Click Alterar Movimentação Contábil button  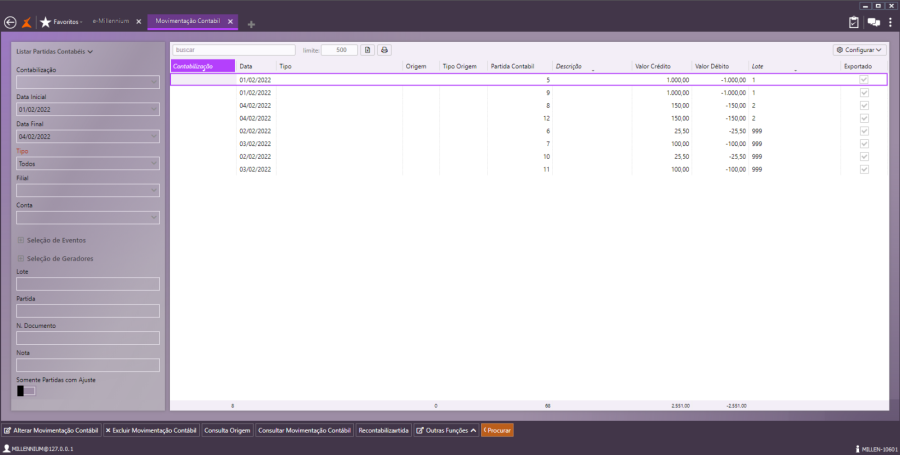tap(51, 430)
